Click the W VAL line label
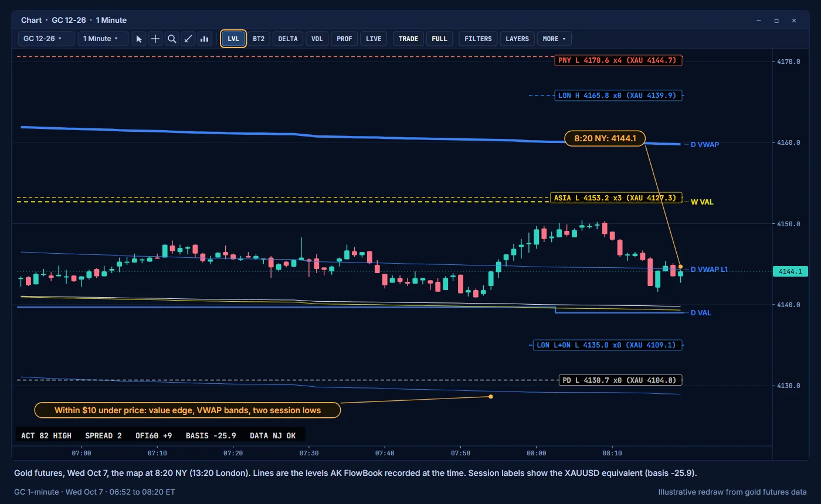Screen dimensions: 821x504 [702, 202]
